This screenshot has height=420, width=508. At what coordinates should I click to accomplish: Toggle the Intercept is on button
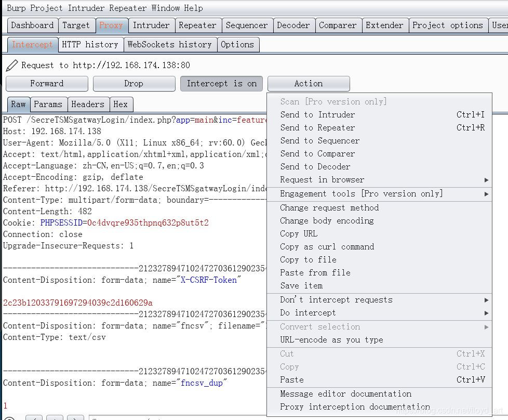tap(222, 84)
